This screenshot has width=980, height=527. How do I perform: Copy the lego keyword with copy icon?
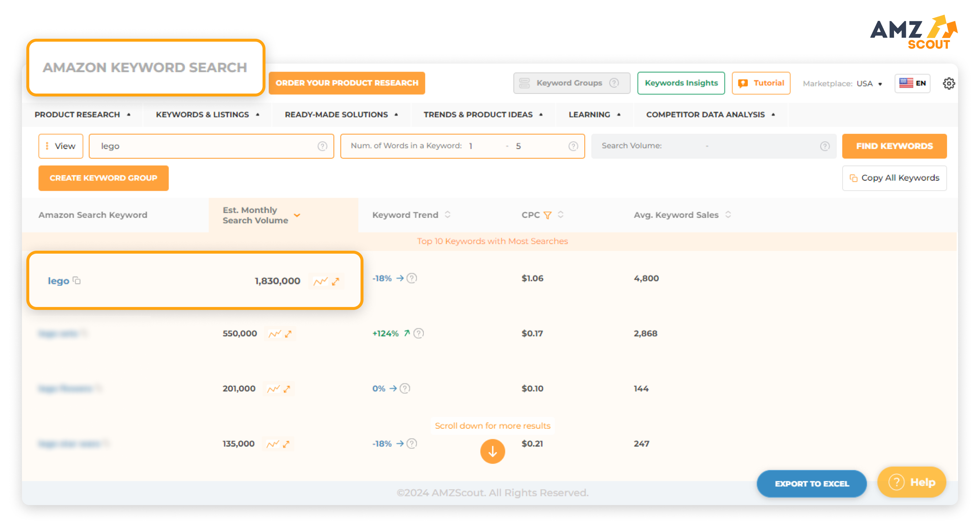pyautogui.click(x=77, y=281)
